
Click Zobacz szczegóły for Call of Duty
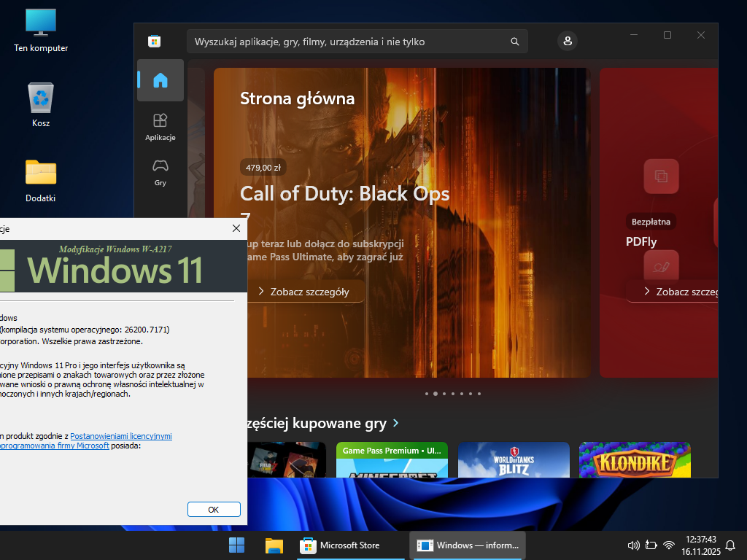(303, 292)
